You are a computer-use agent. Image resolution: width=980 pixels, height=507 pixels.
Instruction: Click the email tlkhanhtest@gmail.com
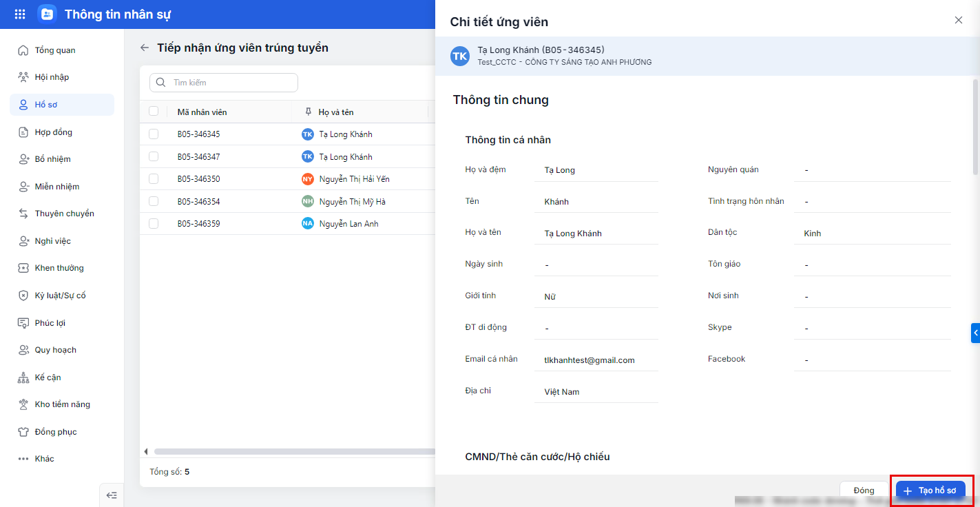pyautogui.click(x=590, y=360)
